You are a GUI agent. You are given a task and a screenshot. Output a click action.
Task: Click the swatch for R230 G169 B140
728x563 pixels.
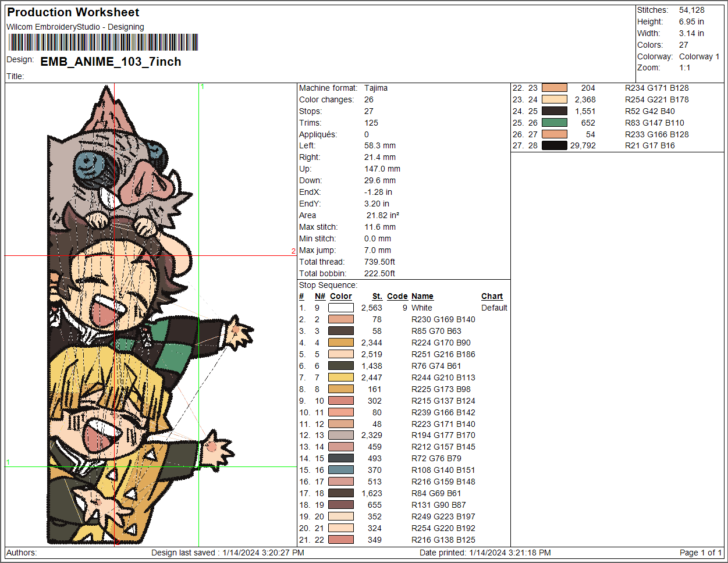pyautogui.click(x=341, y=319)
